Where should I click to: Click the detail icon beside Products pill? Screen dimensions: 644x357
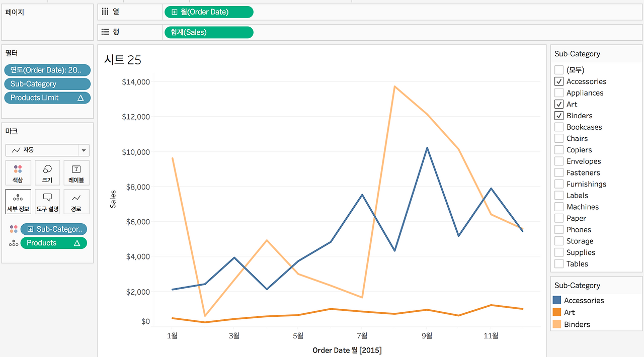click(x=14, y=243)
